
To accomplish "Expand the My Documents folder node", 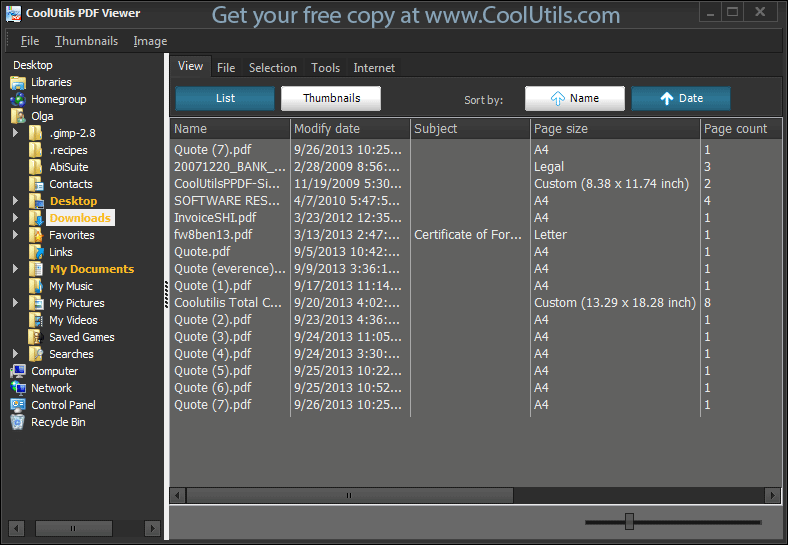I will pos(15,269).
